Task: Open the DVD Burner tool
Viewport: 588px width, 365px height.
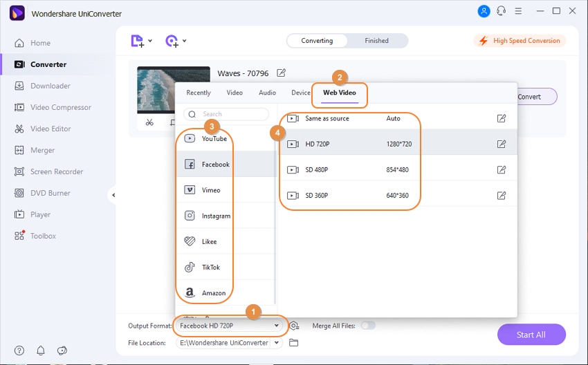Action: click(42, 193)
